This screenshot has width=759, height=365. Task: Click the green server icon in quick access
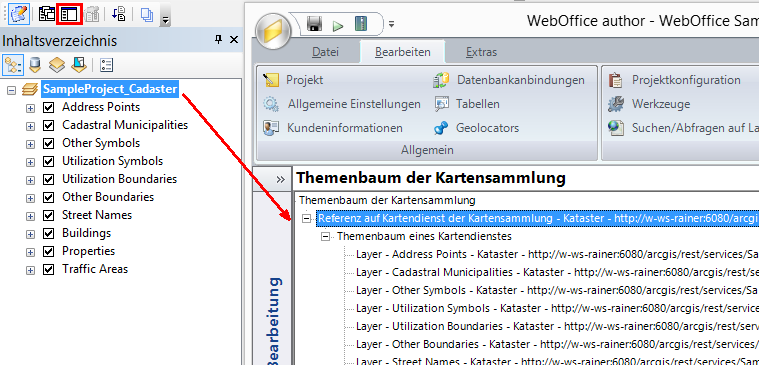361,24
